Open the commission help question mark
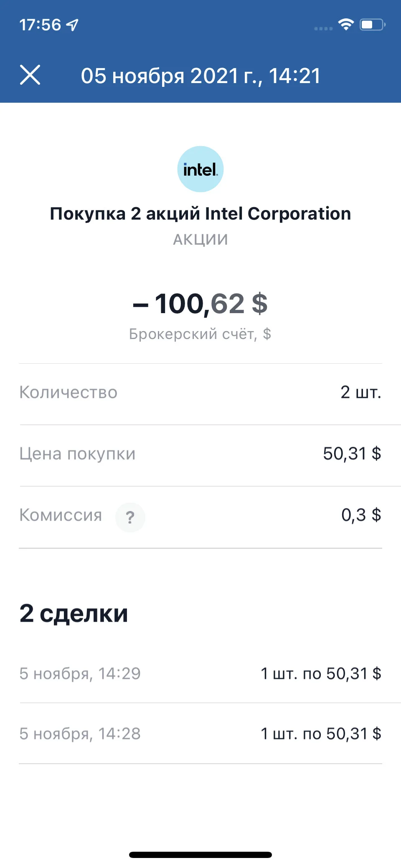 130,517
